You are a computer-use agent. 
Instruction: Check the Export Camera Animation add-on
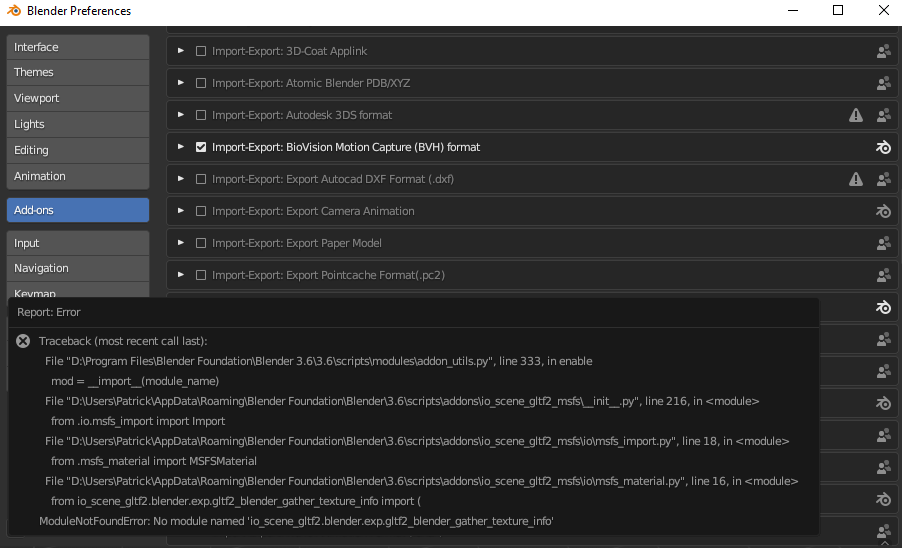pos(201,211)
